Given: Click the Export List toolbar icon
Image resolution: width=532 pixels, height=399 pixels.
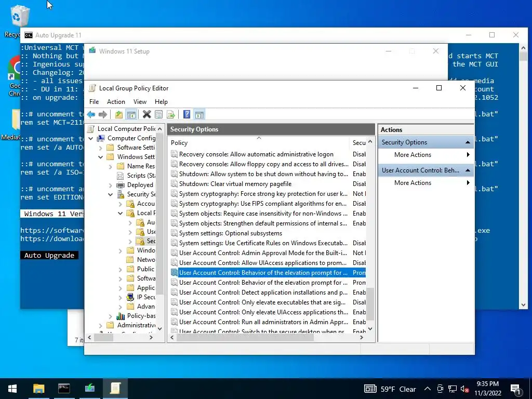Looking at the screenshot, I should 170,115.
